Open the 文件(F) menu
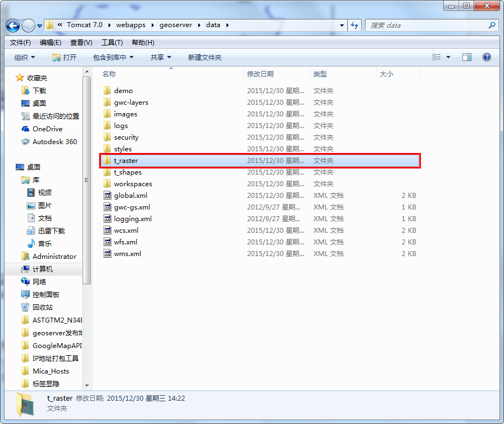 tap(20, 43)
